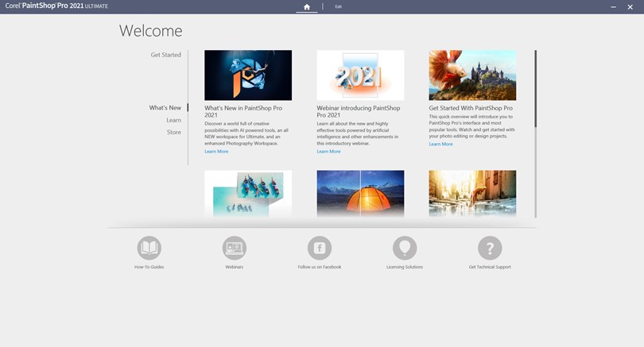Click the Webinars label
The width and height of the screenshot is (644, 347).
point(234,267)
